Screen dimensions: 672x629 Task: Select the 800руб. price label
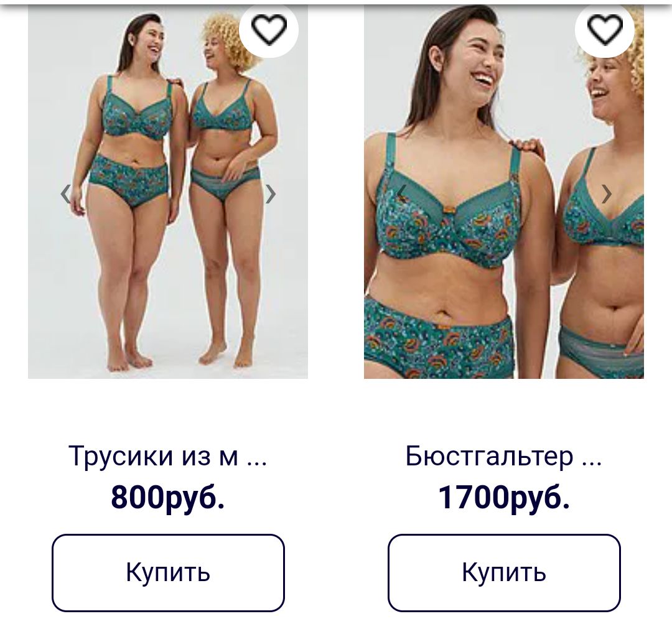point(167,497)
